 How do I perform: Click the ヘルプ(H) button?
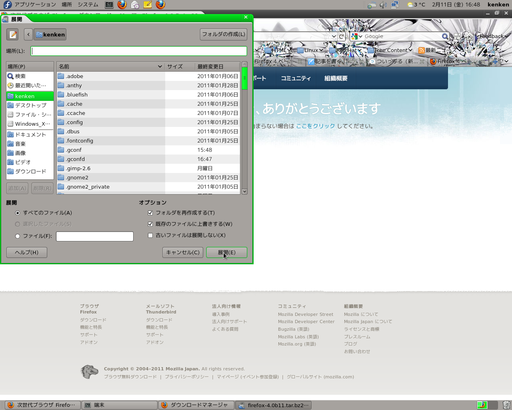pyautogui.click(x=27, y=252)
